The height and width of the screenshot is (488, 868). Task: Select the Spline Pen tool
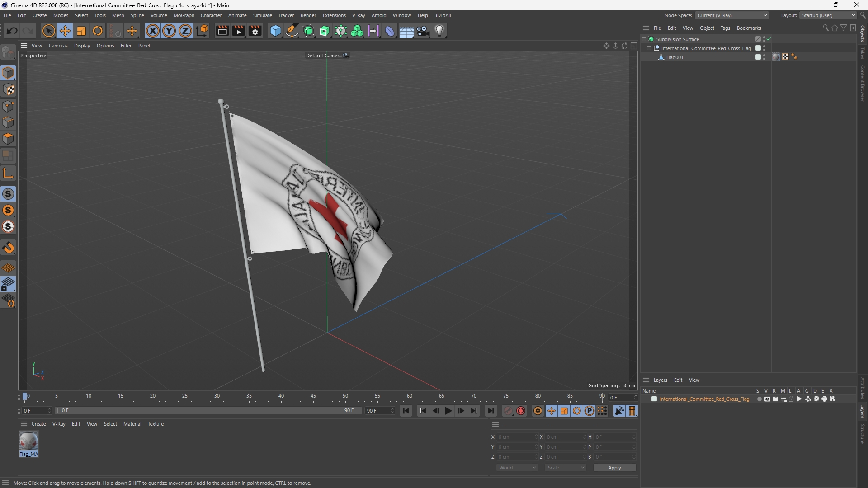pyautogui.click(x=292, y=31)
